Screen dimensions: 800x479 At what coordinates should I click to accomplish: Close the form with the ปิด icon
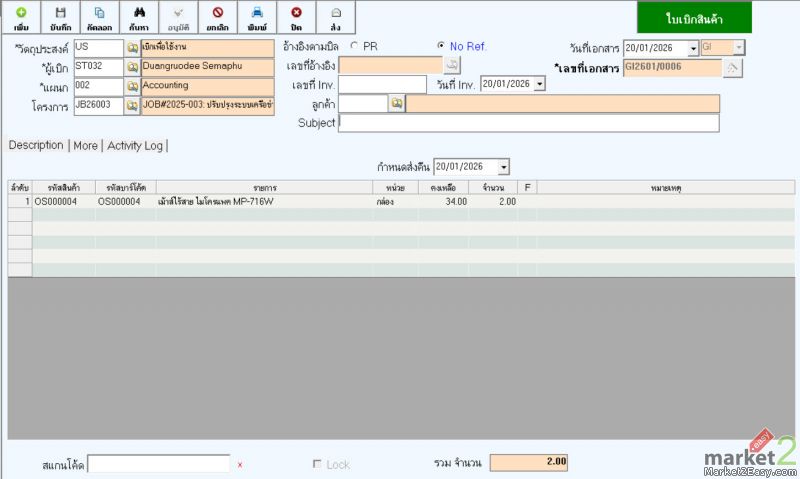point(296,18)
